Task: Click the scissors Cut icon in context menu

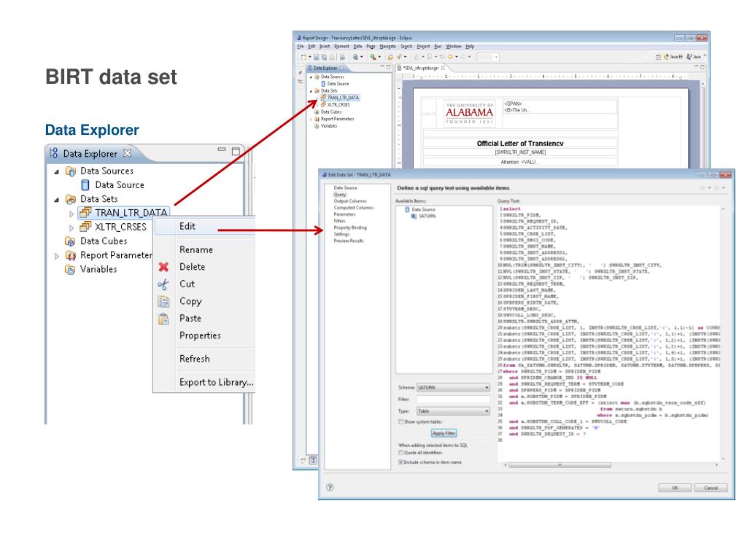Action: click(163, 284)
